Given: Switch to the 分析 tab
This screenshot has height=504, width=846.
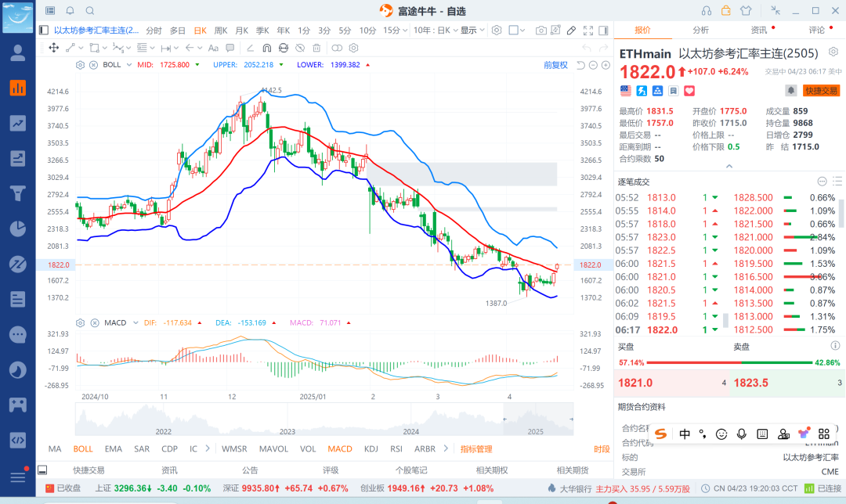Looking at the screenshot, I should 700,31.
